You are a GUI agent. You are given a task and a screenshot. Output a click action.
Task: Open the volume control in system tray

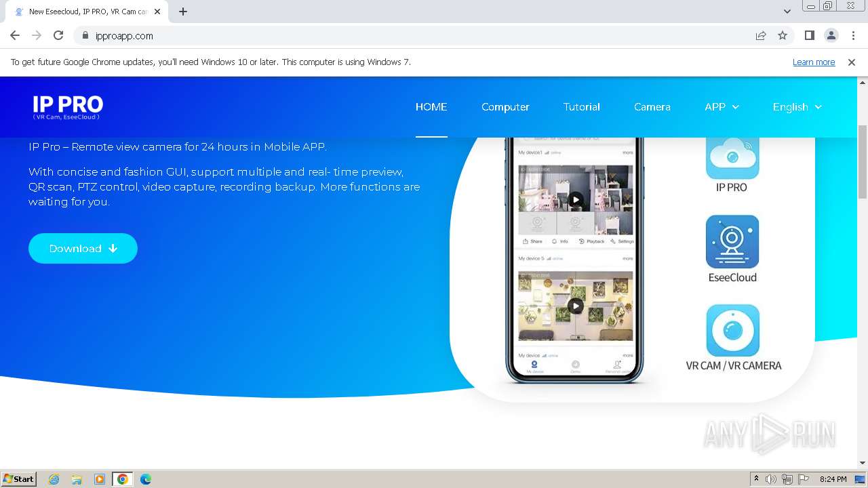coord(771,479)
